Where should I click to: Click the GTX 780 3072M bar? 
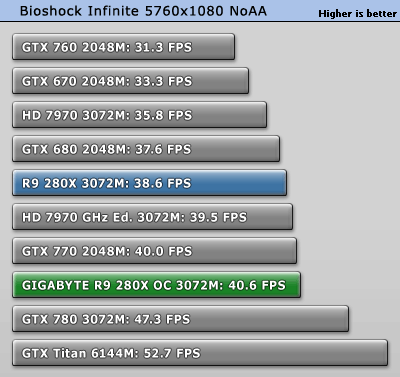click(181, 319)
